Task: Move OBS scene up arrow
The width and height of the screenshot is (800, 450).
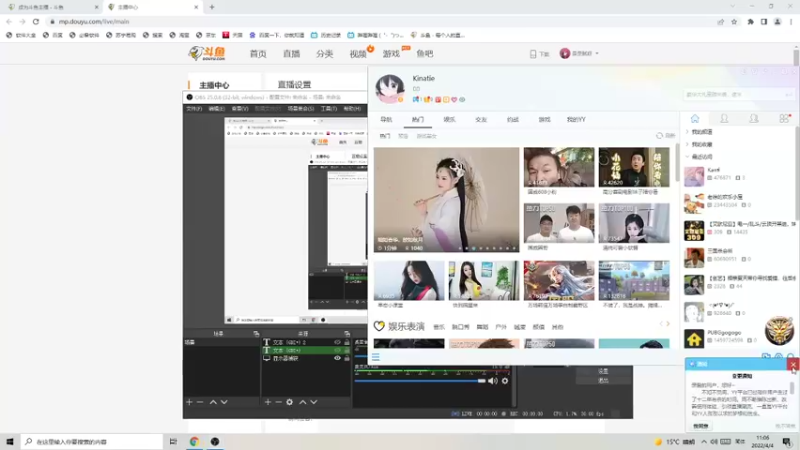Action: click(x=213, y=402)
